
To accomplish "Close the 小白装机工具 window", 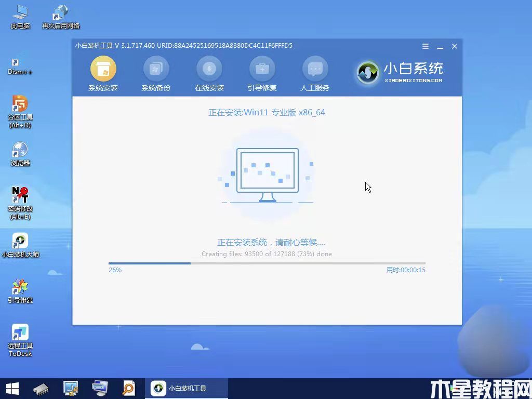I will (455, 46).
